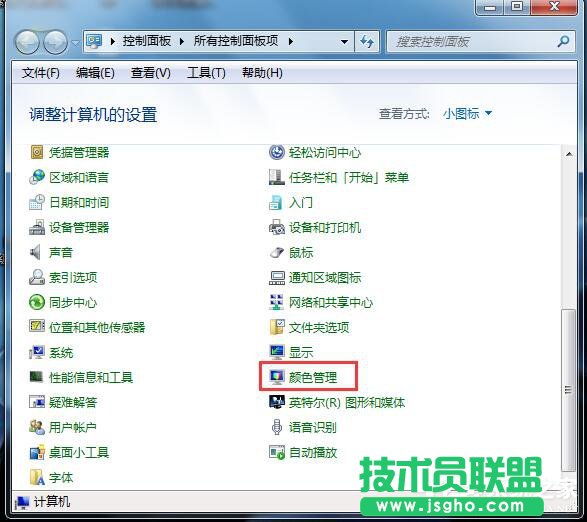The width and height of the screenshot is (587, 522).
Task: Click the scrollbar up arrow
Action: click(x=569, y=154)
